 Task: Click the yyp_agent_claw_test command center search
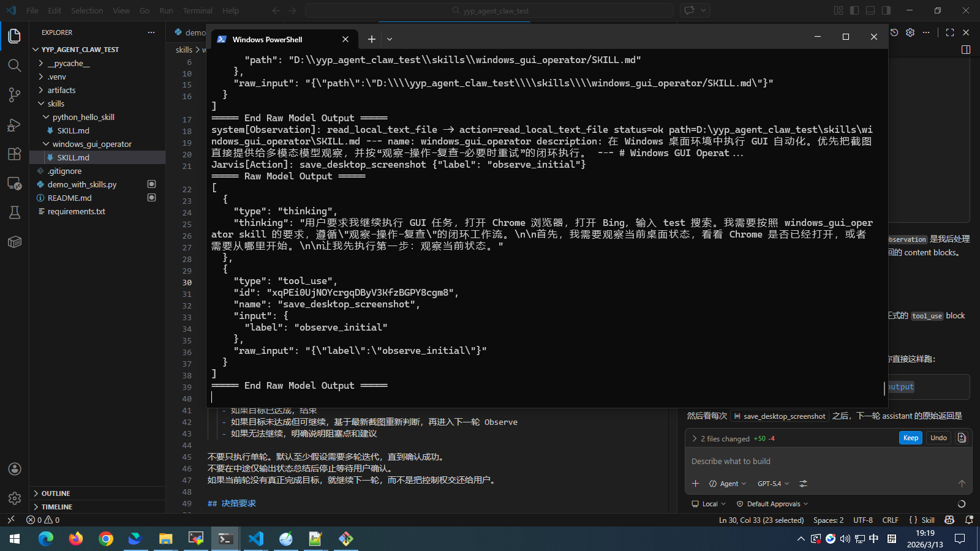tap(489, 10)
